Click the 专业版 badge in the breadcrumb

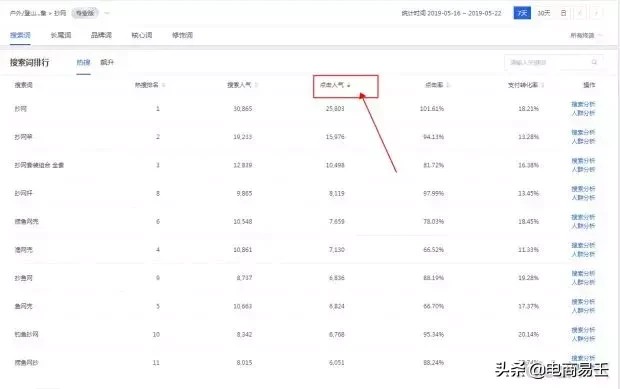click(85, 13)
